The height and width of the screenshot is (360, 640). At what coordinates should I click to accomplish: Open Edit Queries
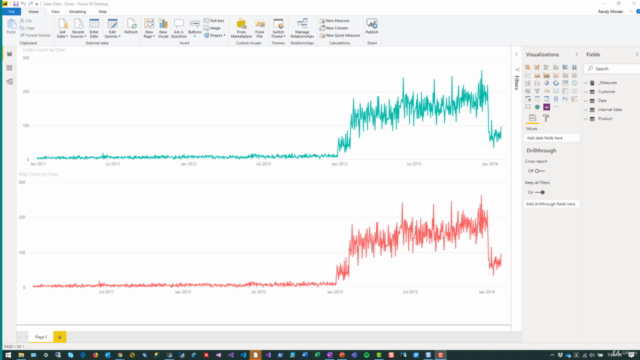pyautogui.click(x=112, y=28)
